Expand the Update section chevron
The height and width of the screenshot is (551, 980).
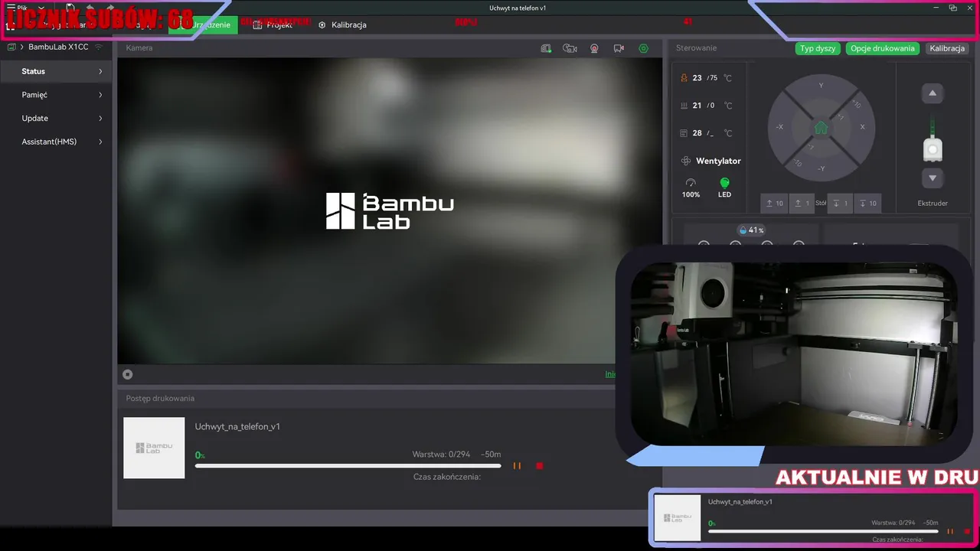(x=100, y=119)
